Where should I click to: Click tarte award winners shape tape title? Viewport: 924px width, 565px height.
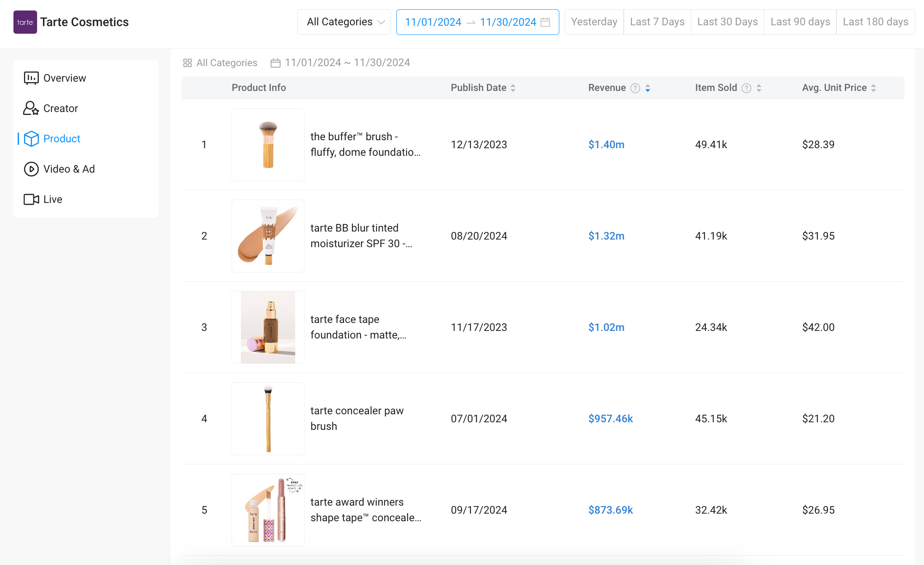click(366, 510)
